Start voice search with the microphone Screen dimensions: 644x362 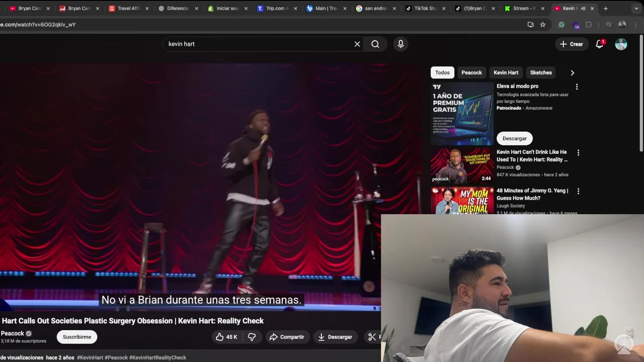tap(400, 44)
